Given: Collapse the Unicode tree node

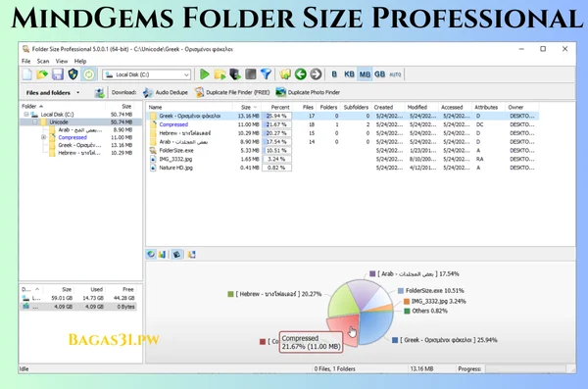Looking at the screenshot, I should [x=34, y=122].
